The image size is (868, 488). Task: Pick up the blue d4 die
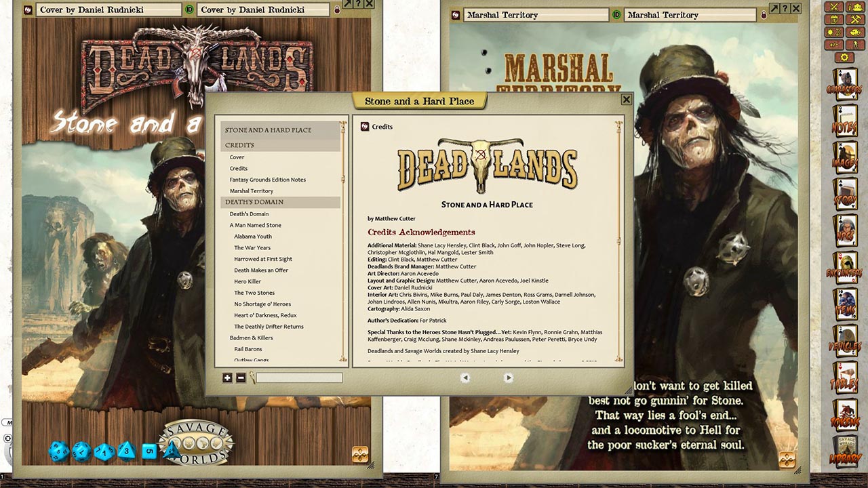pyautogui.click(x=172, y=450)
